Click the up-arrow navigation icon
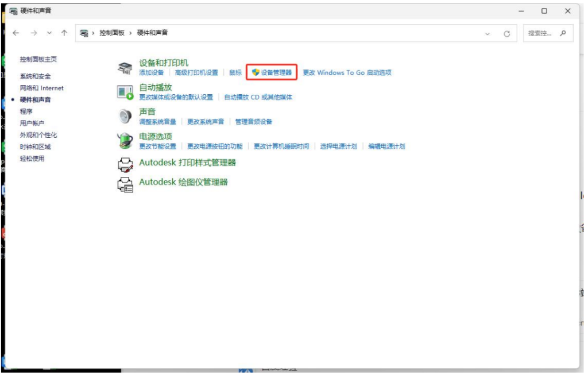 (64, 33)
